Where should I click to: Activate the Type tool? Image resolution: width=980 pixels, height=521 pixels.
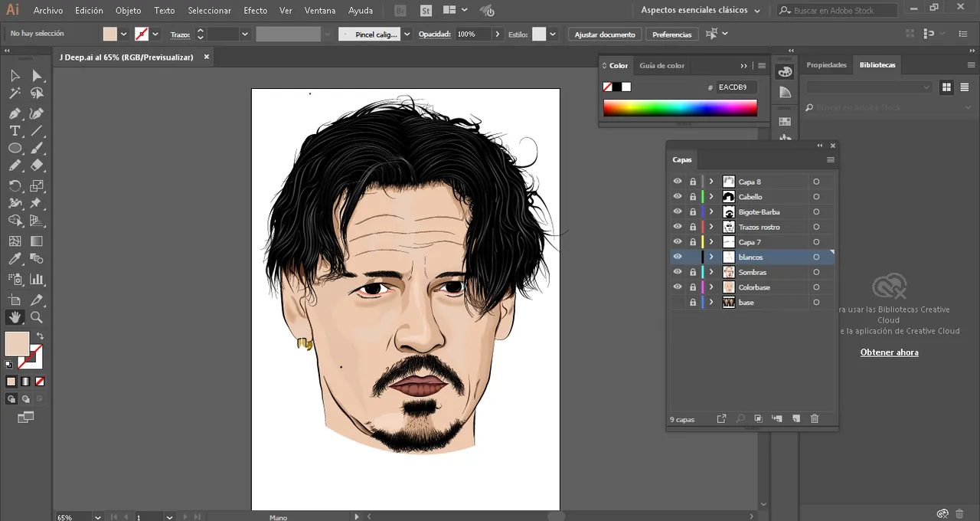[x=15, y=131]
